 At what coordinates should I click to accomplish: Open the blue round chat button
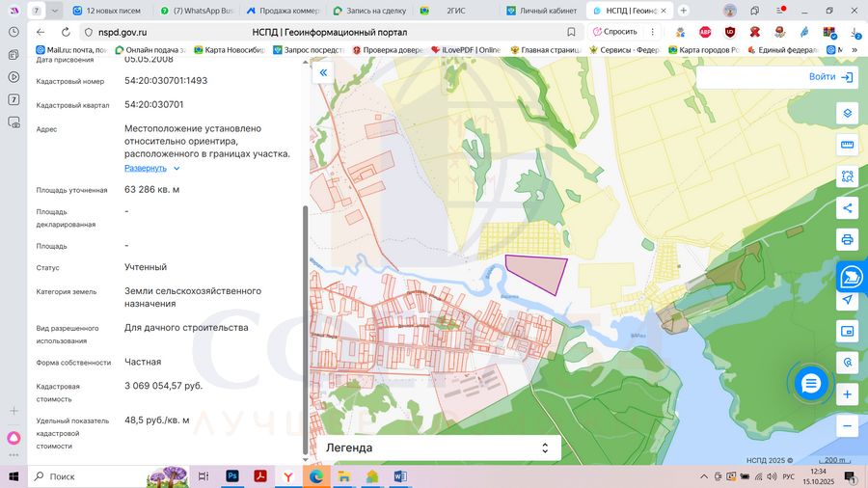811,383
